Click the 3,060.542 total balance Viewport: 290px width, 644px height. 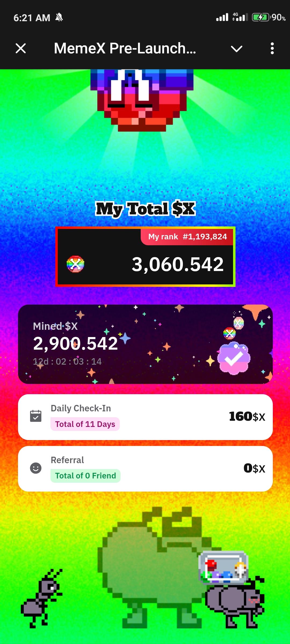tap(177, 264)
